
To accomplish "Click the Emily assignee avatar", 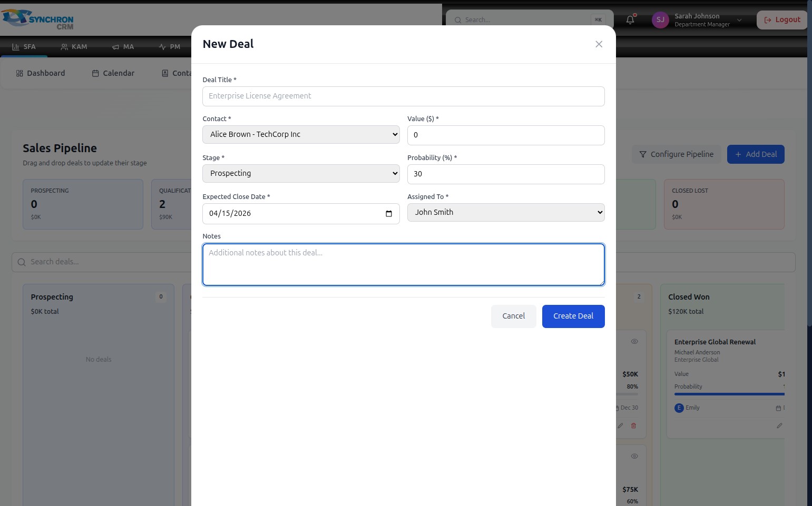I will coord(679,408).
